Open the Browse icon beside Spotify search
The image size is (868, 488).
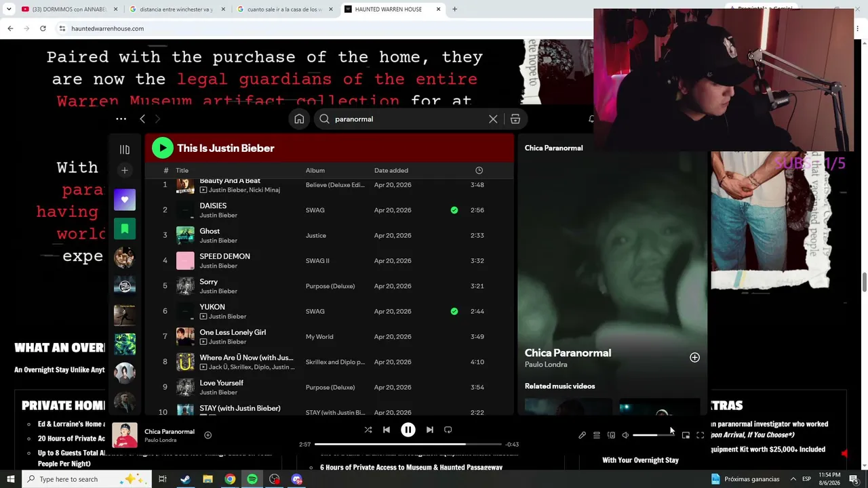pos(515,119)
